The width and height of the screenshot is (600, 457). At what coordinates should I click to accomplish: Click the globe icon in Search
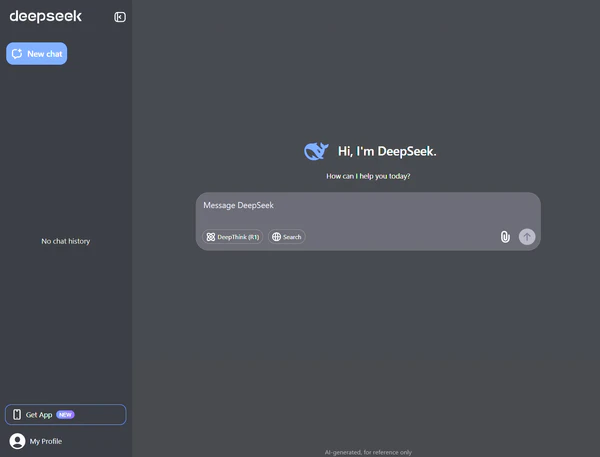click(276, 237)
